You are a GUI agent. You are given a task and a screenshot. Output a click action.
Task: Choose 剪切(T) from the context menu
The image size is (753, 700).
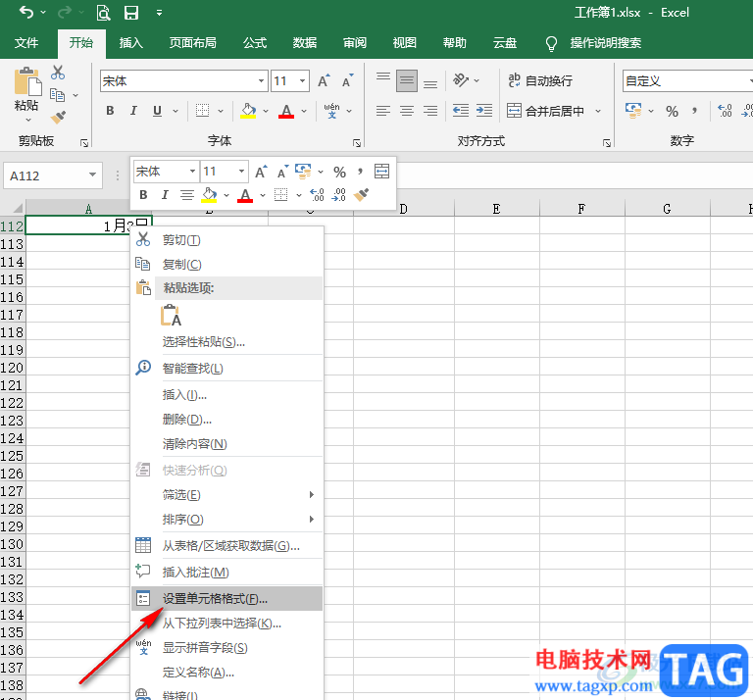tap(226, 239)
